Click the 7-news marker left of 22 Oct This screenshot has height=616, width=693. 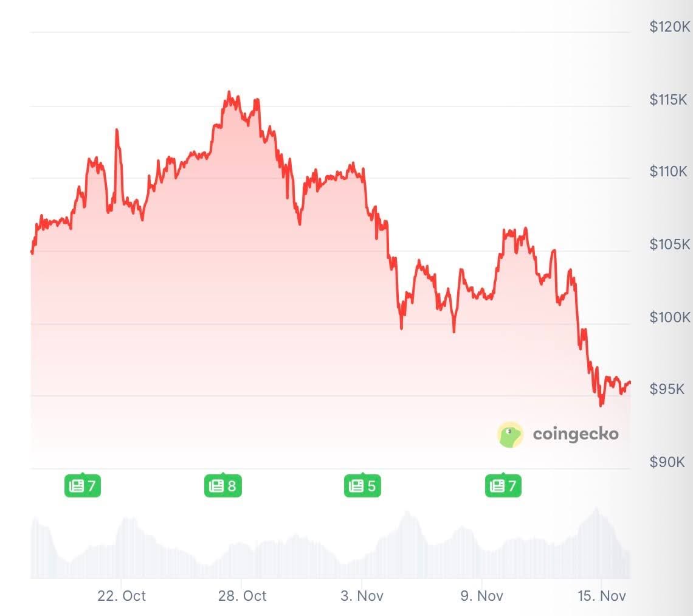83,486
